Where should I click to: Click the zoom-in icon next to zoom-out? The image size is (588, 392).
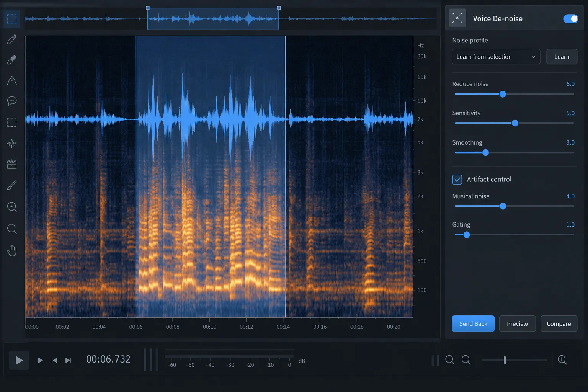(450, 360)
